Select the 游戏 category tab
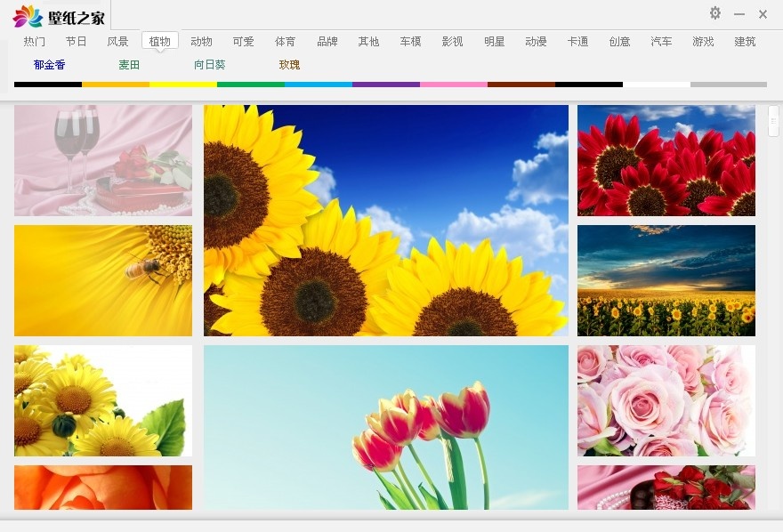Viewport: 783px width, 532px height. pyautogui.click(x=703, y=42)
